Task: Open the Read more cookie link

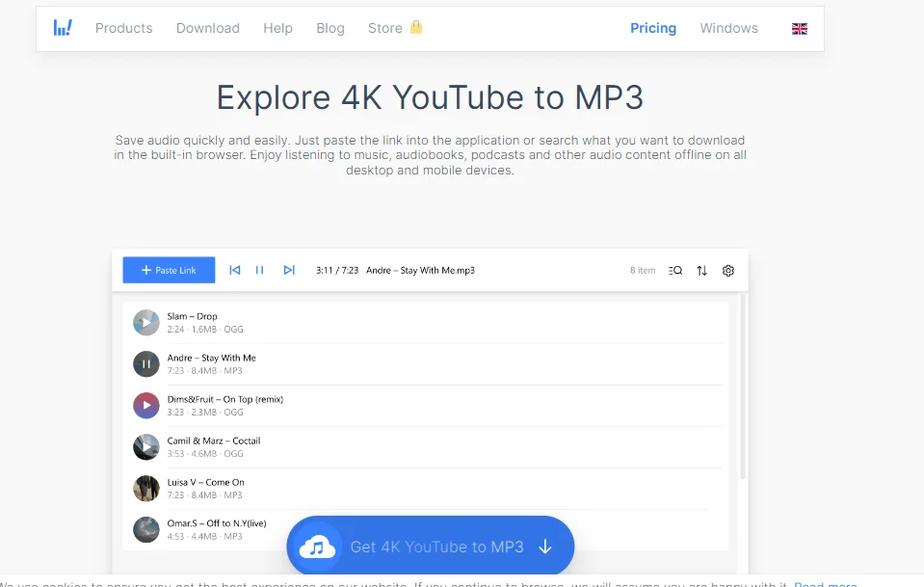Action: (826, 584)
